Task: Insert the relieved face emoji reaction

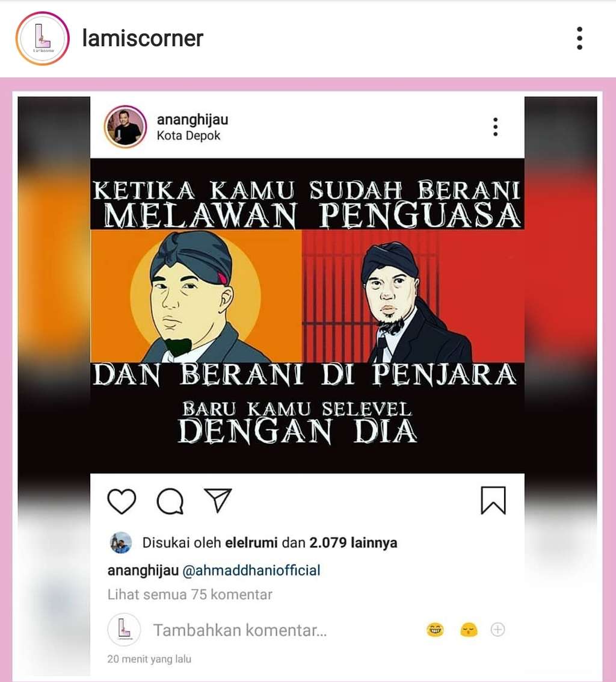Action: pyautogui.click(x=469, y=630)
